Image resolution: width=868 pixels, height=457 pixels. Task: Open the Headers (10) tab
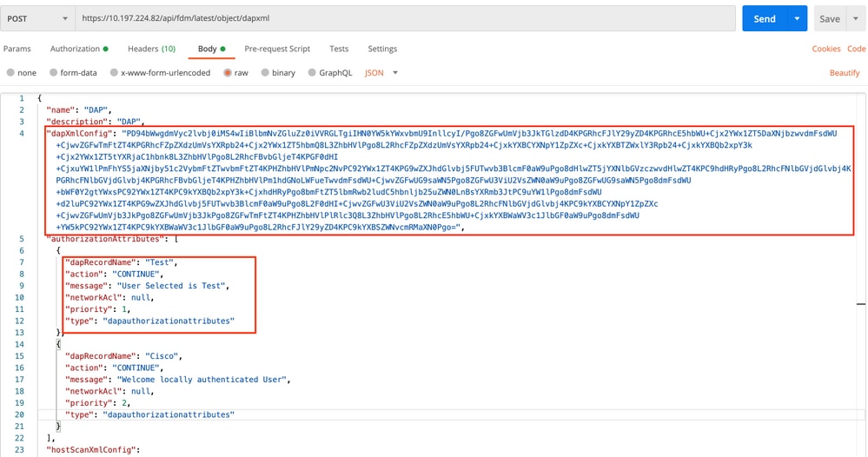(x=151, y=49)
